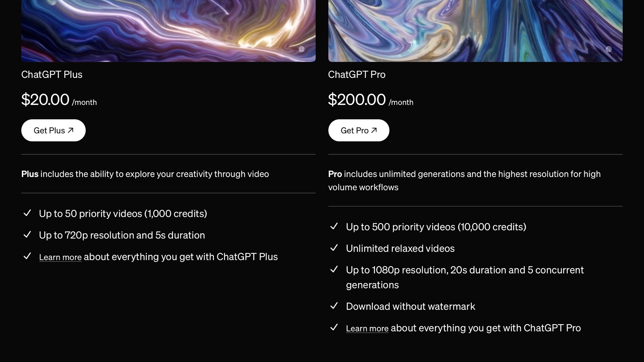Click the checkmark beside '1080p resolution' feature
Image resolution: width=644 pixels, height=362 pixels.
tap(334, 270)
